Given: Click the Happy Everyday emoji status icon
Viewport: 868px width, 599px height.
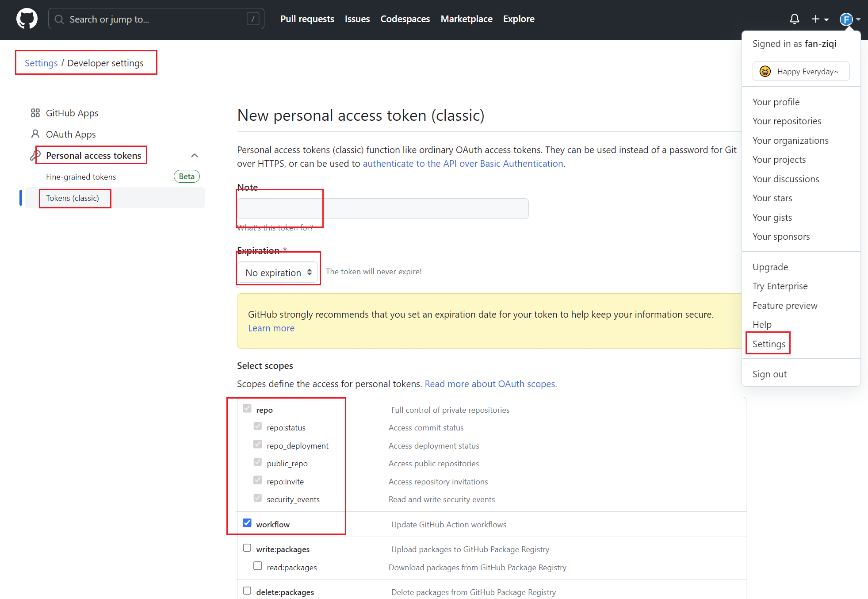Looking at the screenshot, I should 765,71.
